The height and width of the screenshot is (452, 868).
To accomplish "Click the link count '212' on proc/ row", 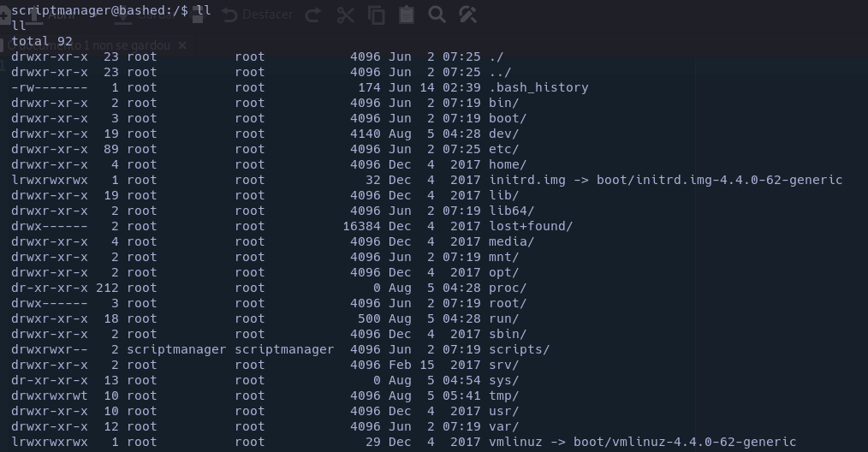I will [x=107, y=288].
